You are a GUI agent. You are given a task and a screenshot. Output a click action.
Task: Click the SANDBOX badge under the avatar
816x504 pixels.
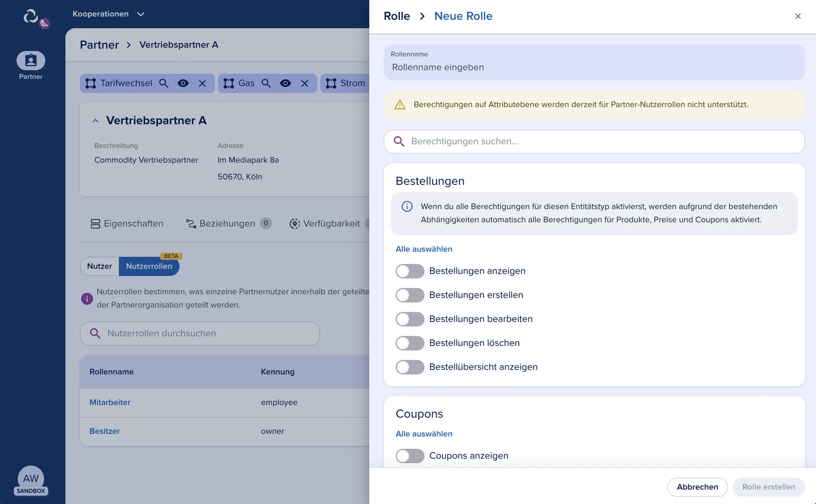coord(31,491)
